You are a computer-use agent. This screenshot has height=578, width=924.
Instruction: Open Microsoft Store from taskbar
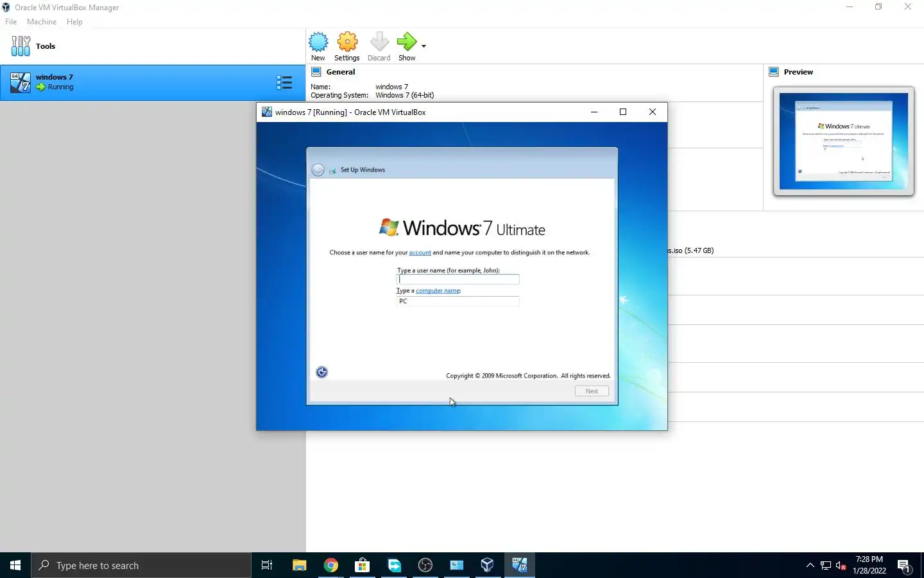click(x=363, y=565)
